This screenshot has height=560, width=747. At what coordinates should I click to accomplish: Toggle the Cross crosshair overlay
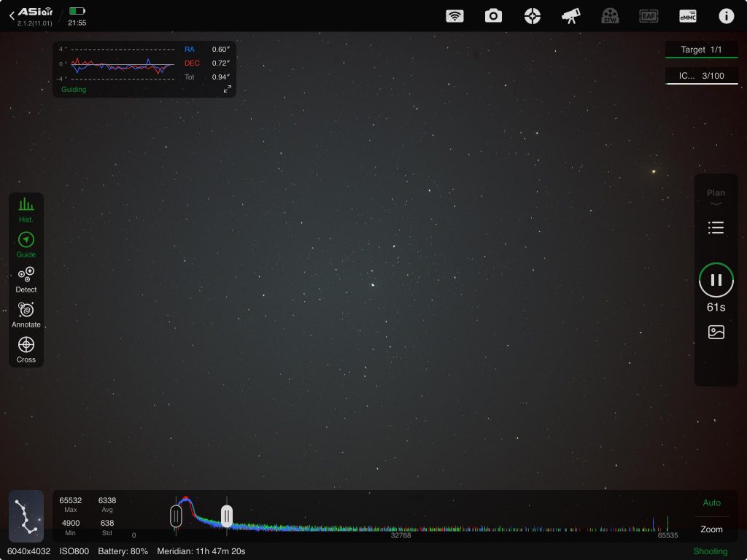pos(26,349)
